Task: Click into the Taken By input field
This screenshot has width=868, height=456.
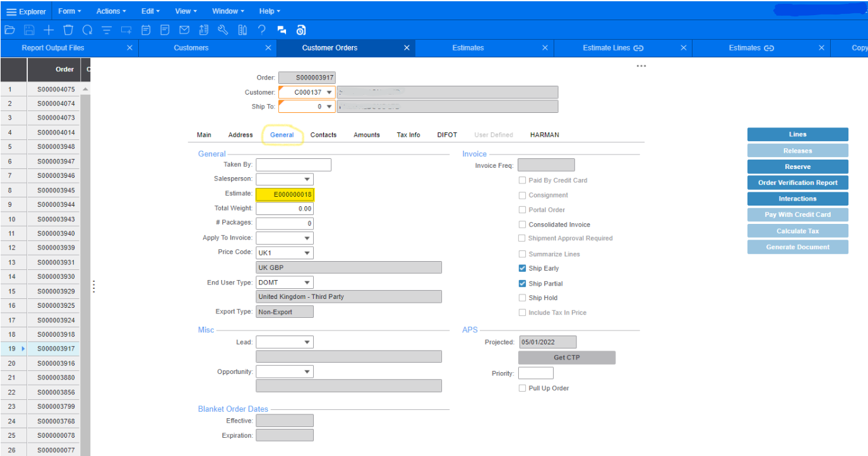Action: point(293,165)
